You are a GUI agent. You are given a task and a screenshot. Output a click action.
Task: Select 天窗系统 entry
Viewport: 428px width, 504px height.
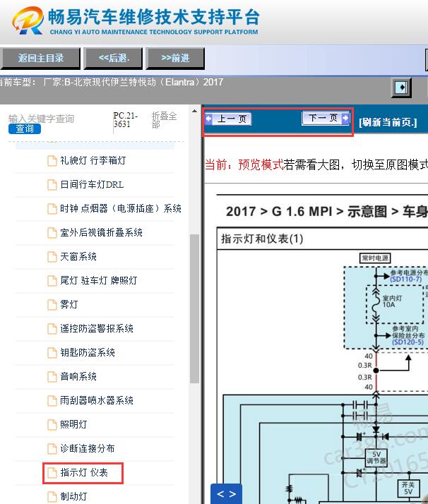pos(78,256)
